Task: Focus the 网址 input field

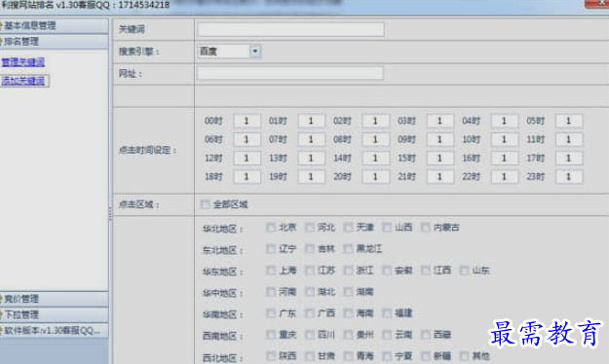Action: pyautogui.click(x=290, y=73)
